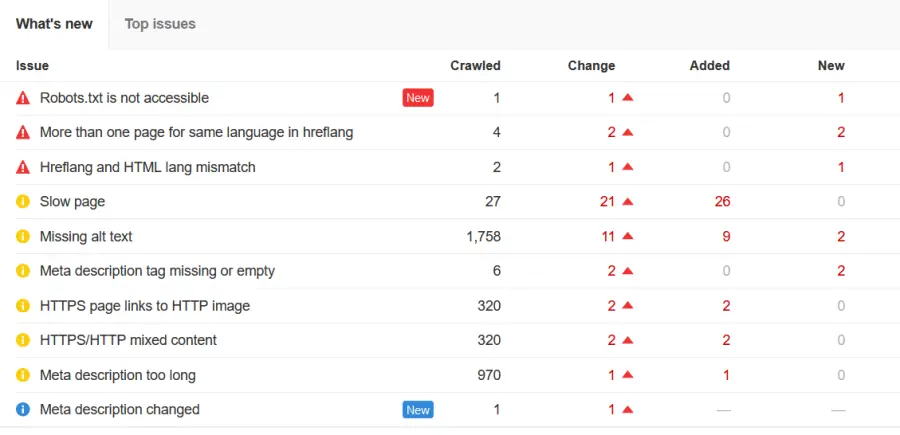The image size is (900, 435).
Task: Click the red New badge on Robots.txt row
Action: pyautogui.click(x=417, y=98)
